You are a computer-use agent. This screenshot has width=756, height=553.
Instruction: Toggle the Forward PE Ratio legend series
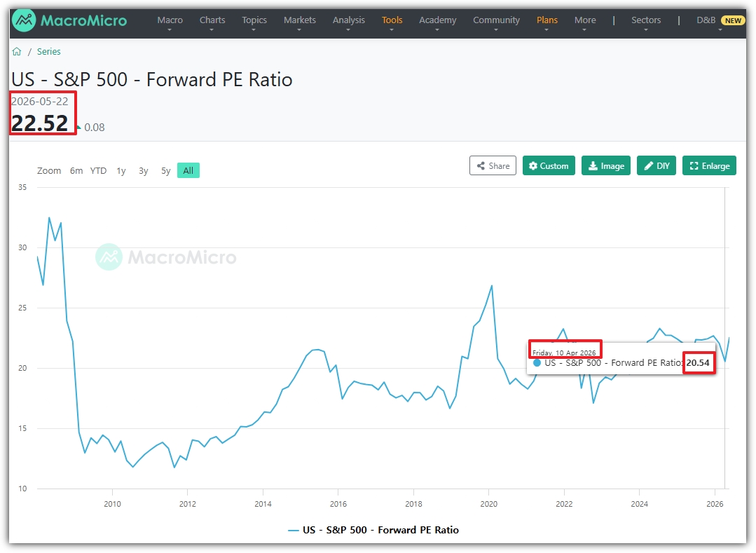[x=373, y=530]
